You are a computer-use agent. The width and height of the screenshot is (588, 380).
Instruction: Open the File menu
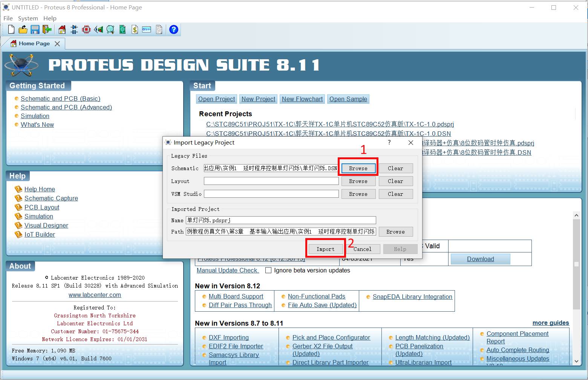click(8, 18)
